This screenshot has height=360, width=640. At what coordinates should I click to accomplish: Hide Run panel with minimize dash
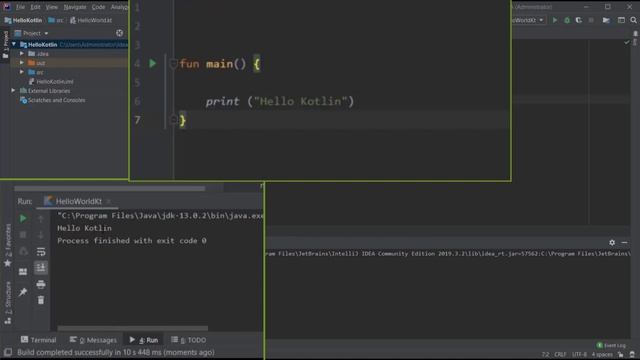(624, 242)
